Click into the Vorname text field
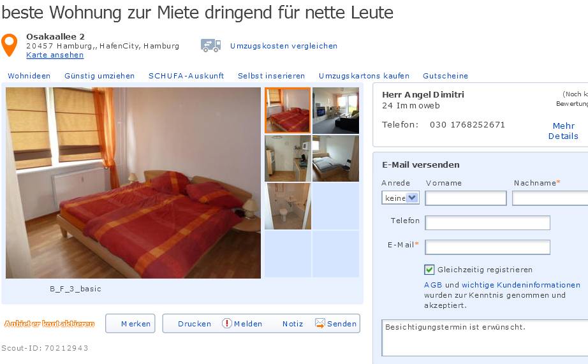588x364 pixels. 466,198
